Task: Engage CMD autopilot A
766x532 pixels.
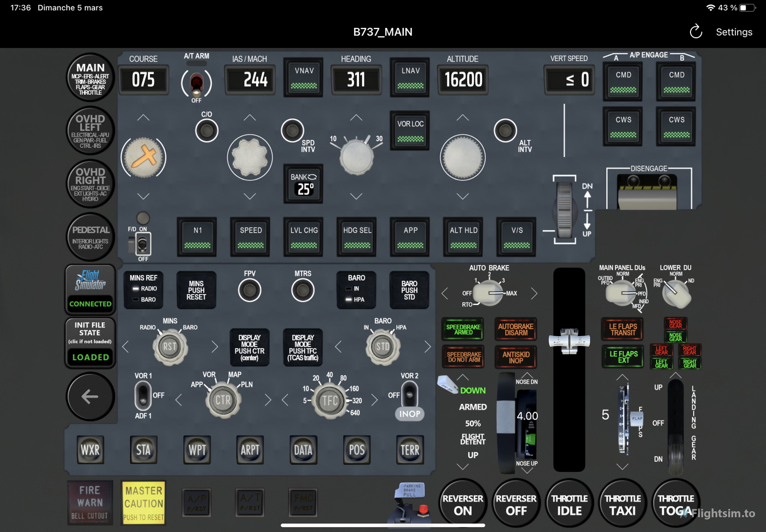Action: coord(622,80)
